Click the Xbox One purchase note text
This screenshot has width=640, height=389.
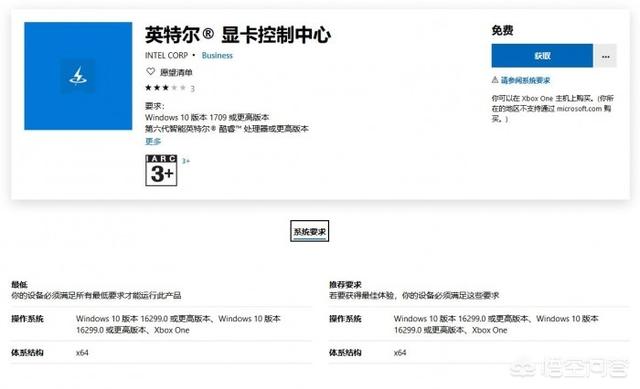point(553,109)
